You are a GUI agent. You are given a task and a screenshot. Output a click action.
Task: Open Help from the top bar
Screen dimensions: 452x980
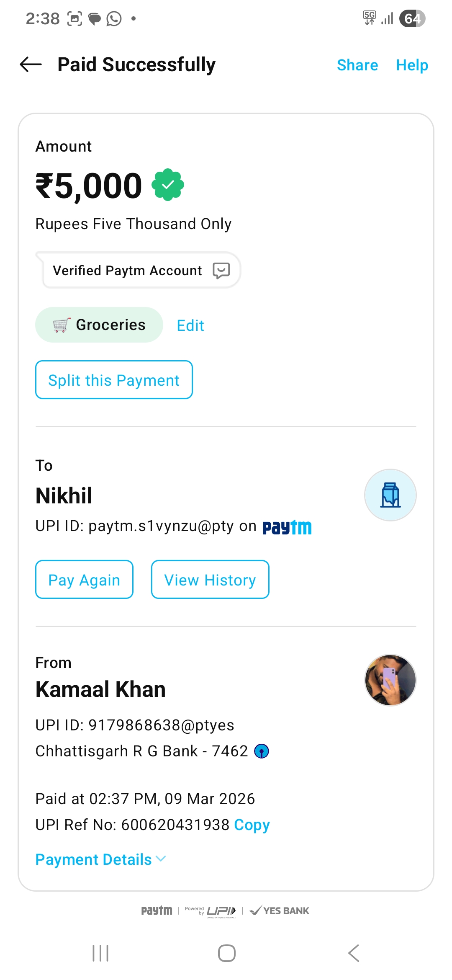point(412,65)
